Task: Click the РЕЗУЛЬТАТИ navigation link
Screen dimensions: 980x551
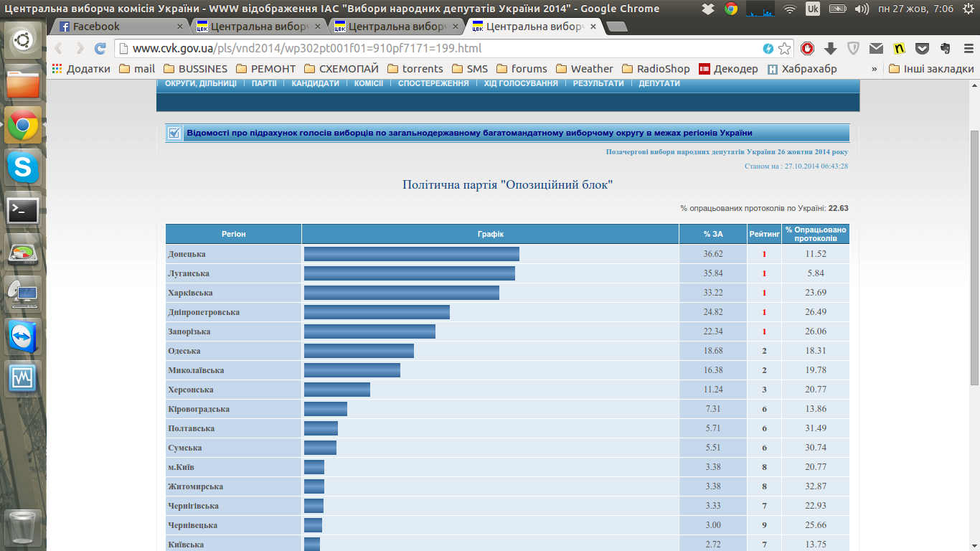Action: (598, 83)
